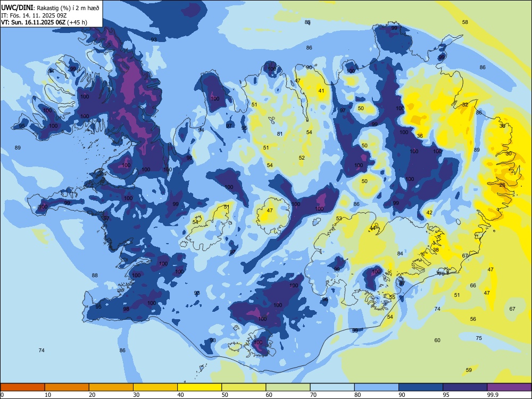Click the "VT: Sun. 16.11.2025 06Z" line

33,22
